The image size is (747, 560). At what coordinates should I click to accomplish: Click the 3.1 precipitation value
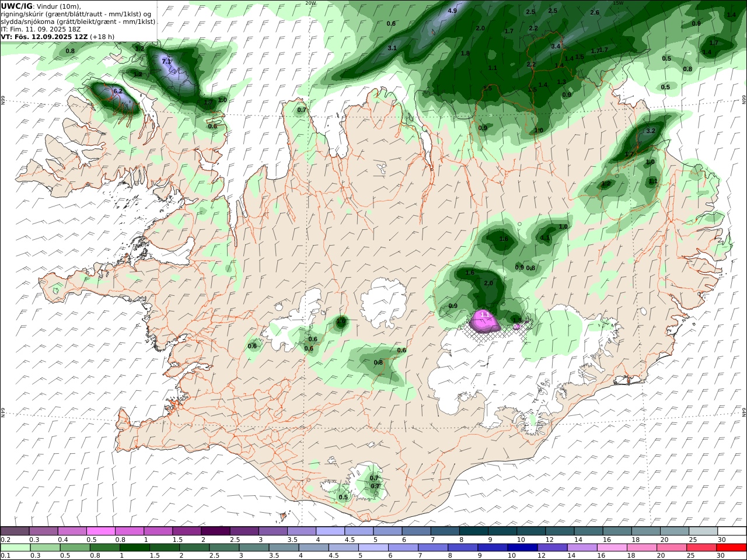coord(392,48)
